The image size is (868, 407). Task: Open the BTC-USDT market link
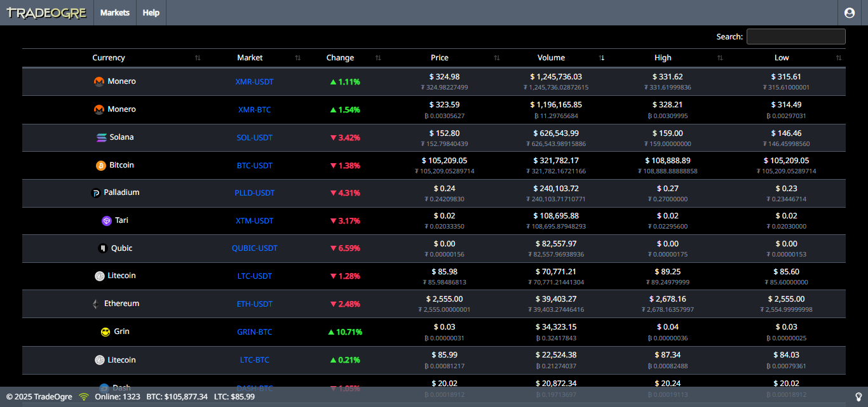tap(255, 166)
